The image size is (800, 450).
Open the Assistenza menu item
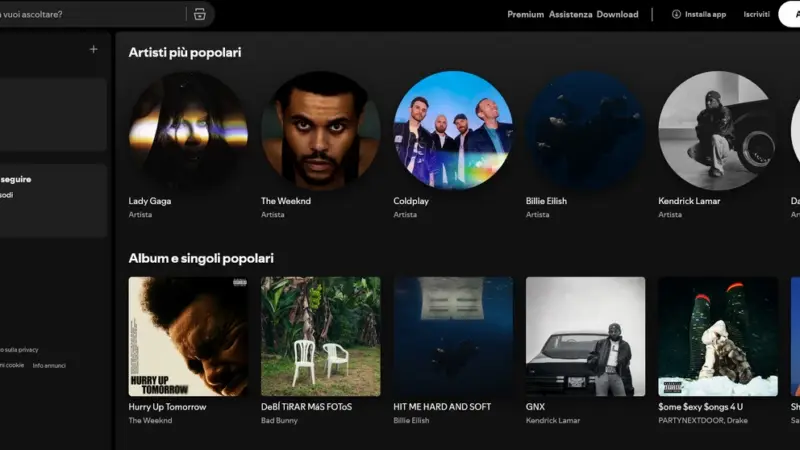571,14
